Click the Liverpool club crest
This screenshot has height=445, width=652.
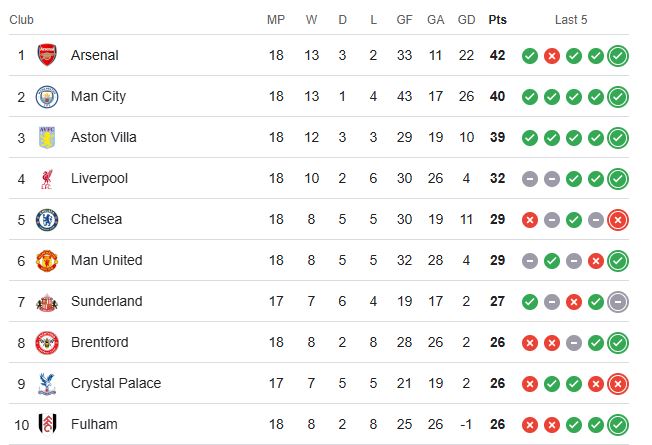coord(47,178)
